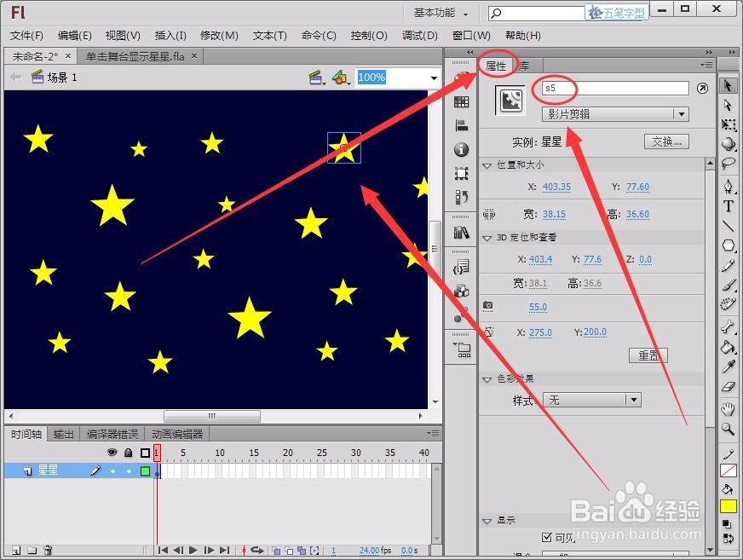Screen dimensions: 743x560
Task: Click the 重置 button
Action: tap(648, 355)
